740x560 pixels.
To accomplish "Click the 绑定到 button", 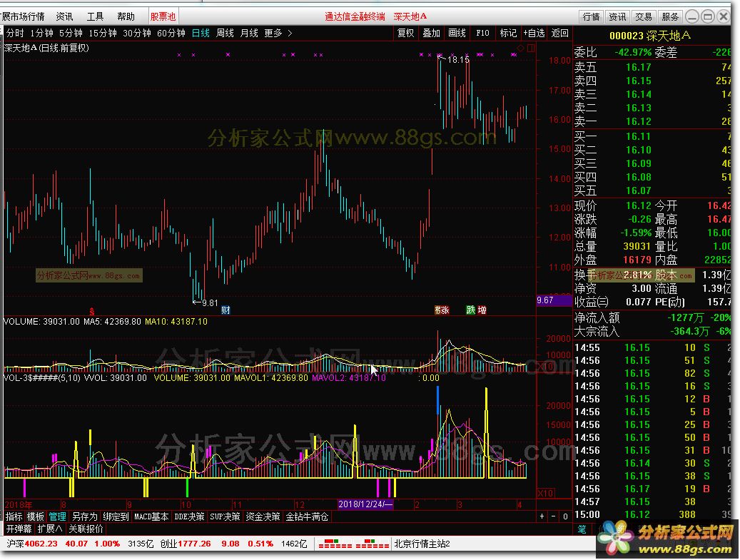I will [x=116, y=516].
